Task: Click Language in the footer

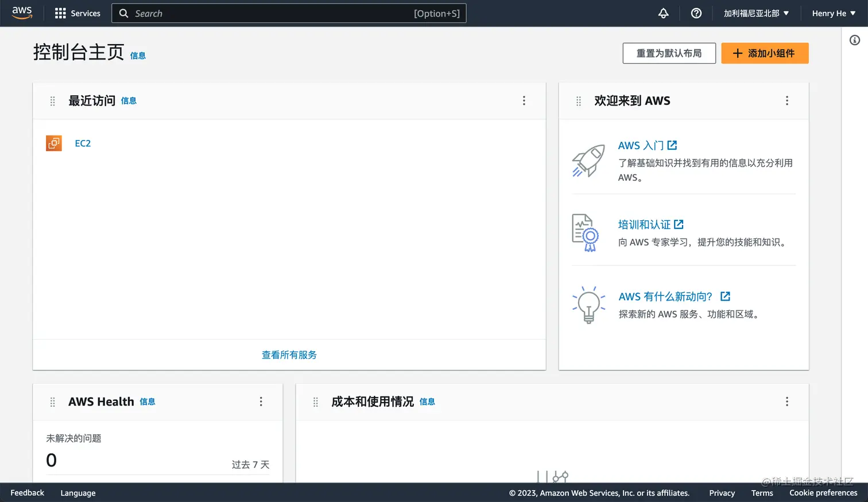Action: tap(78, 493)
